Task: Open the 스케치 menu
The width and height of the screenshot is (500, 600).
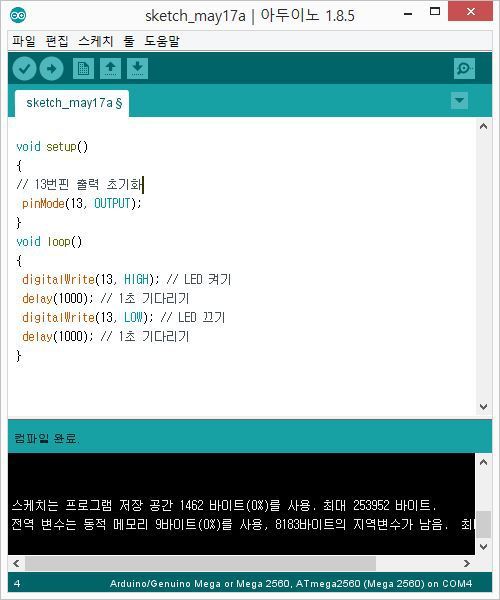Action: click(96, 41)
